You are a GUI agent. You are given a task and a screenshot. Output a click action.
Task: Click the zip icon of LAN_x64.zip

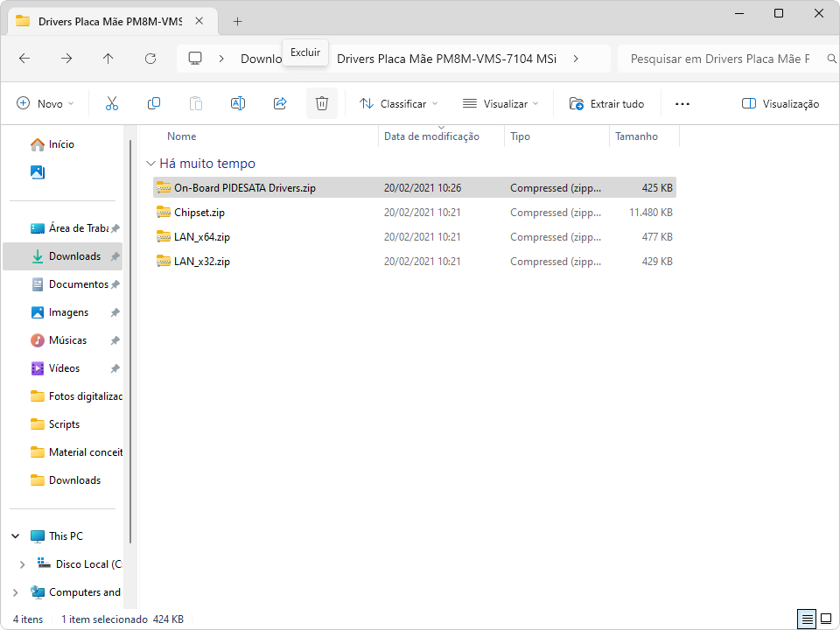coord(164,237)
